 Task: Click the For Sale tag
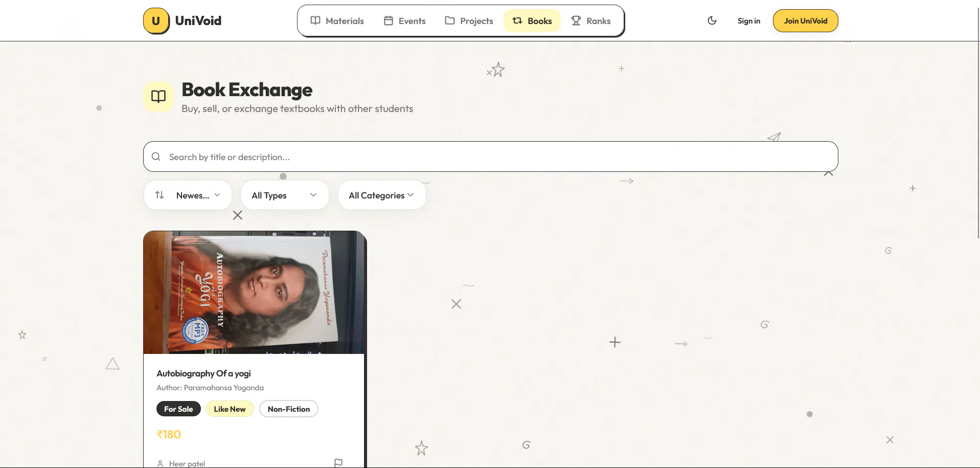coord(178,409)
